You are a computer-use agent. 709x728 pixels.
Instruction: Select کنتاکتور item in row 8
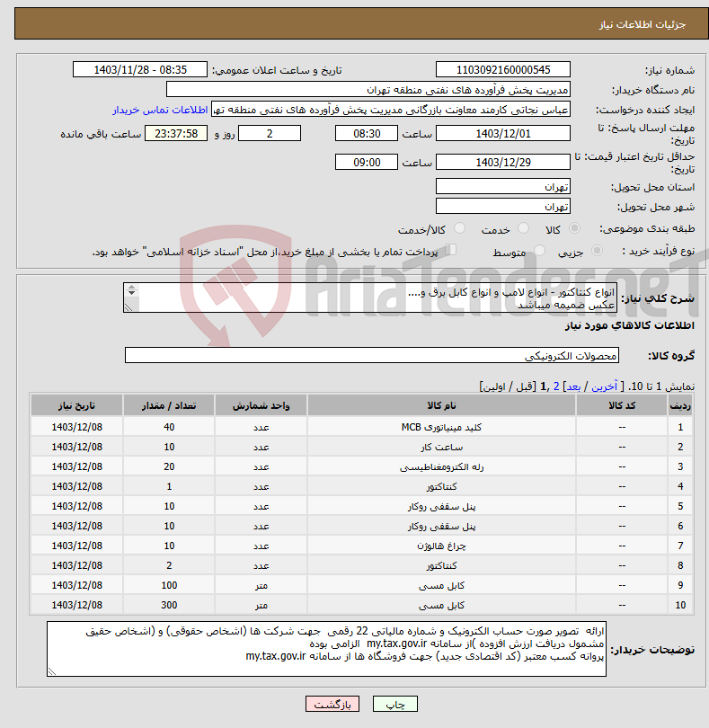[x=441, y=566]
